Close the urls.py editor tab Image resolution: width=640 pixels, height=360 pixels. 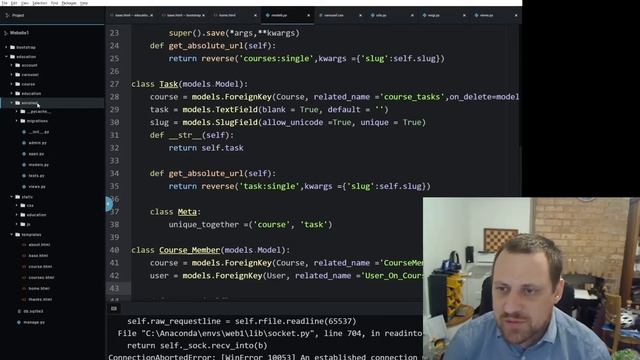pyautogui.click(x=412, y=16)
